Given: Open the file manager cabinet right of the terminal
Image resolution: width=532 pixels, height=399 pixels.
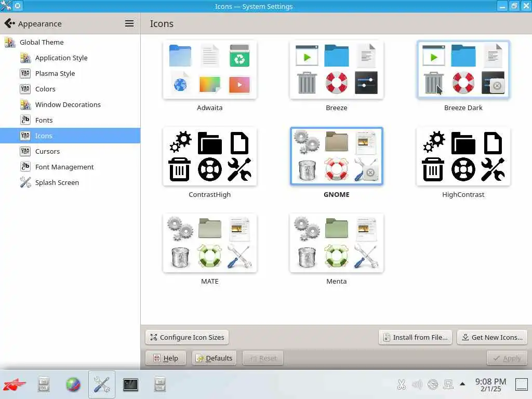Looking at the screenshot, I should click(x=160, y=385).
